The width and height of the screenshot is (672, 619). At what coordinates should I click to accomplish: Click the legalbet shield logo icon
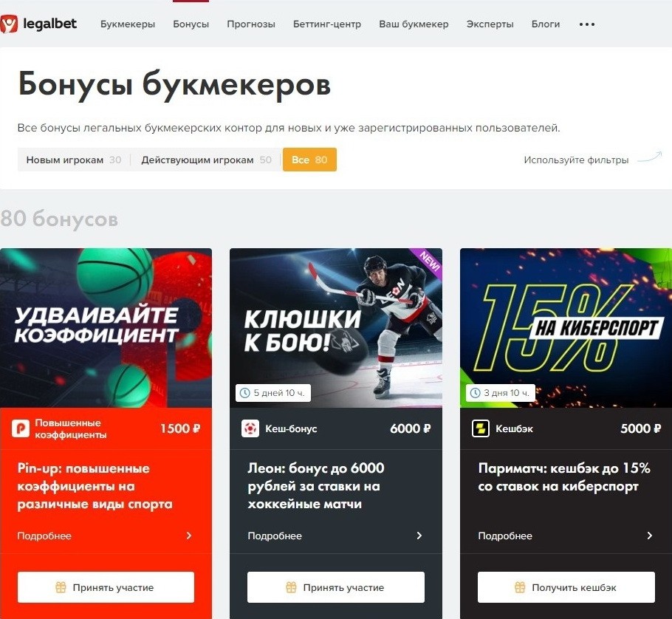pos(9,24)
